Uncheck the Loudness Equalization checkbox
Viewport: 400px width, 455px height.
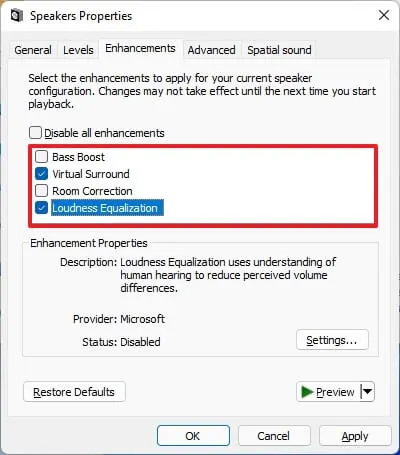point(41,208)
